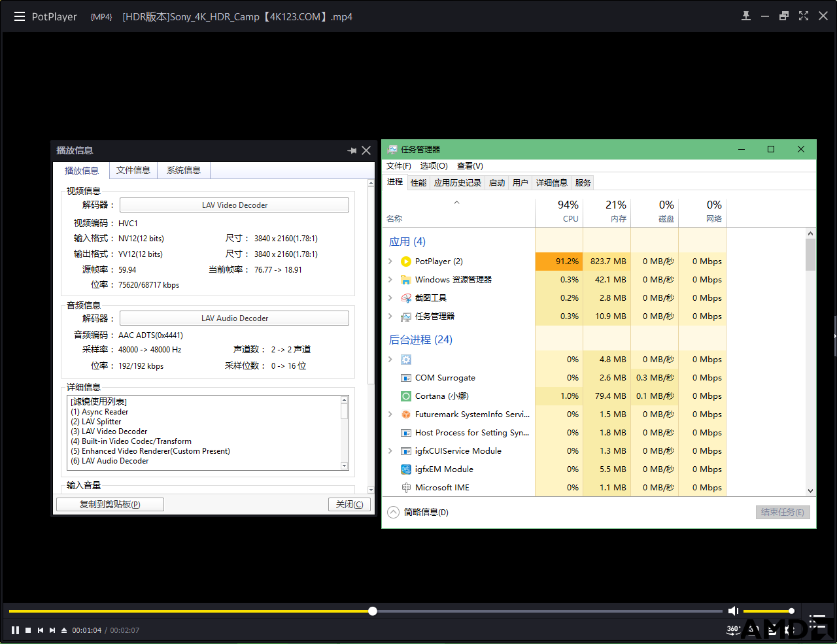The width and height of the screenshot is (837, 644).
Task: Click 复制到剪贴板 button
Action: pyautogui.click(x=110, y=504)
